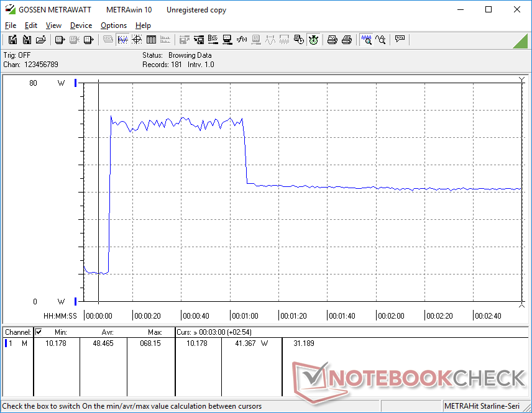The width and height of the screenshot is (532, 413).
Task: Click the Min value 10.178 cell
Action: (56, 343)
